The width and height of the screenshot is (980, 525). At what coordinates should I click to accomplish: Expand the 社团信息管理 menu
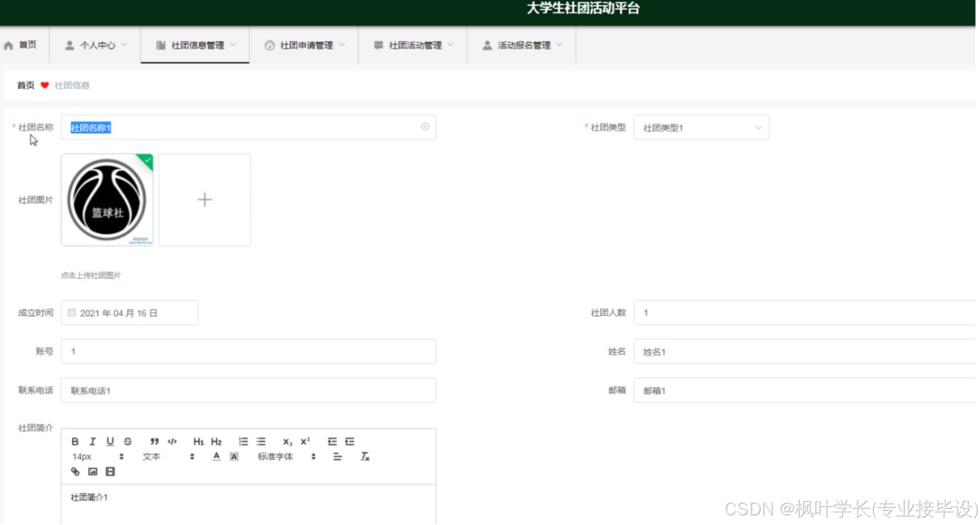click(195, 45)
